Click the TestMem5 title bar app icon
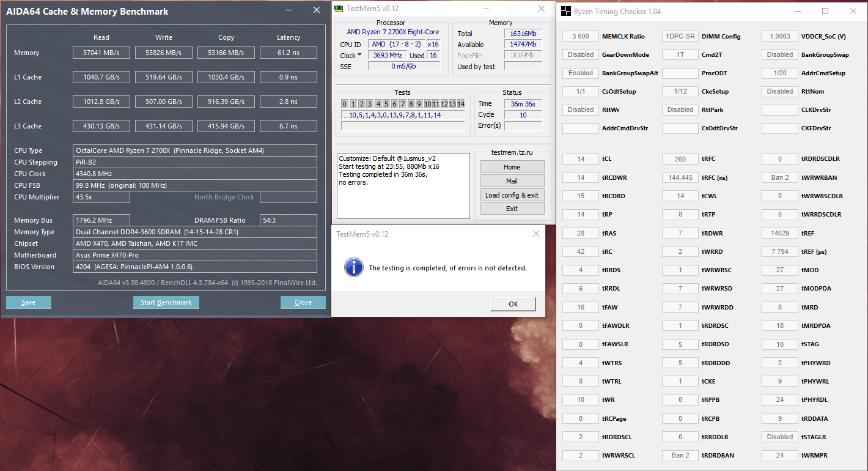This screenshot has height=471, width=868. pos(339,9)
